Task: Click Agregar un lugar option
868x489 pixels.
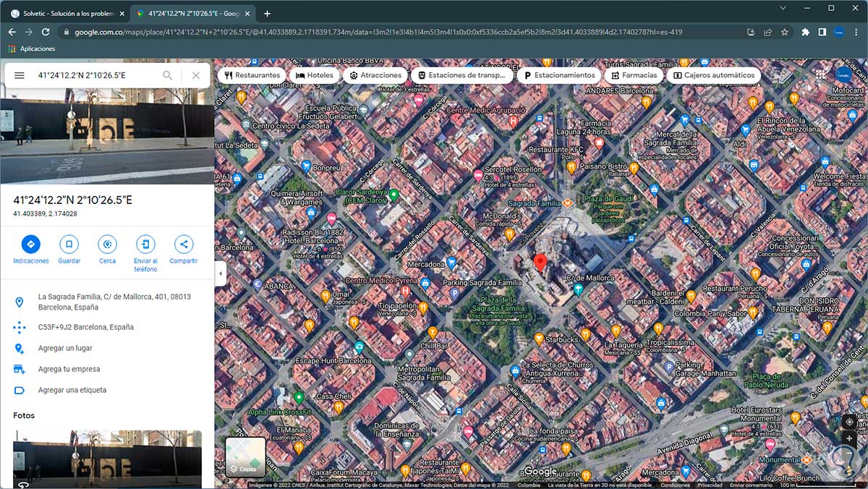Action: [65, 348]
